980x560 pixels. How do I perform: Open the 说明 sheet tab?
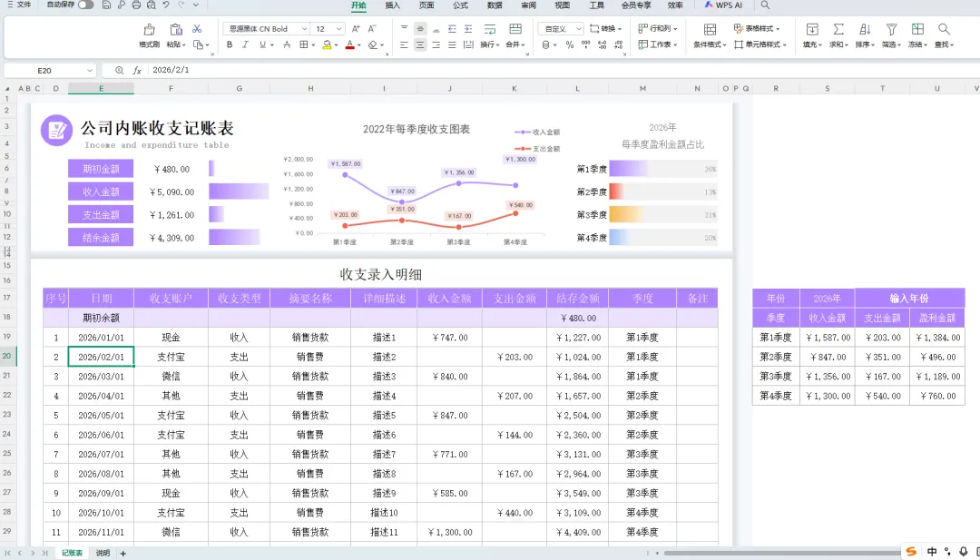(103, 553)
